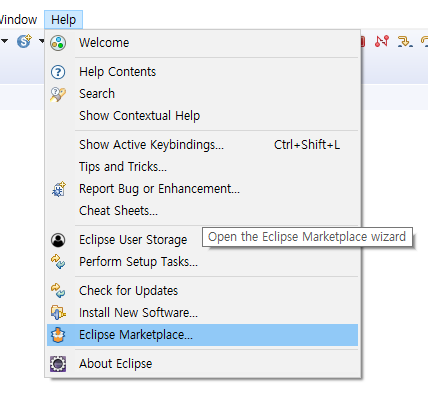This screenshot has width=428, height=398.
Task: Click the Welcome colorful circle icon
Action: tap(58, 43)
